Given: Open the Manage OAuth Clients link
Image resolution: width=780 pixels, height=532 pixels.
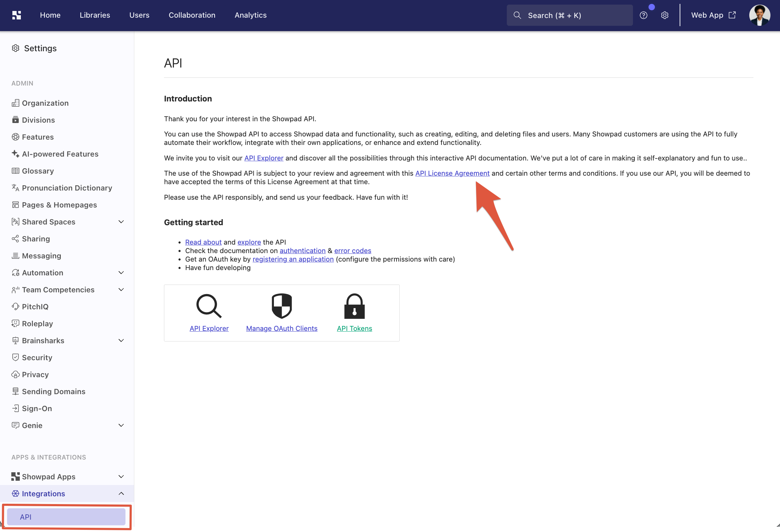Looking at the screenshot, I should 282,328.
